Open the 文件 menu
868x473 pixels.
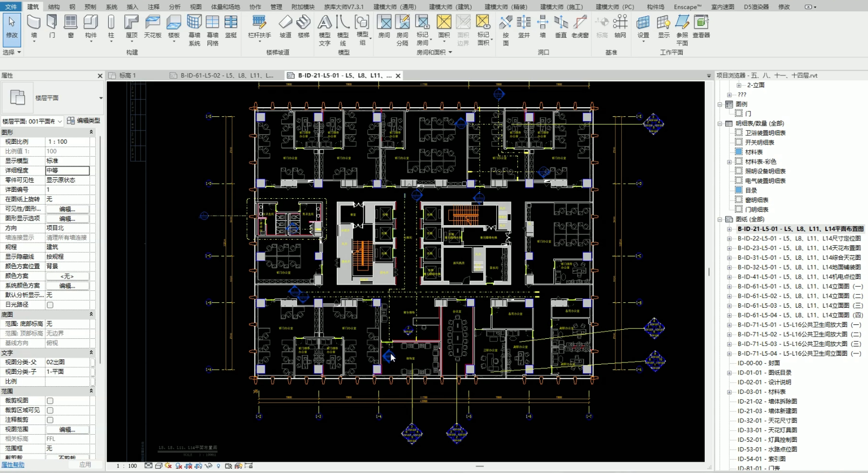pyautogui.click(x=11, y=7)
